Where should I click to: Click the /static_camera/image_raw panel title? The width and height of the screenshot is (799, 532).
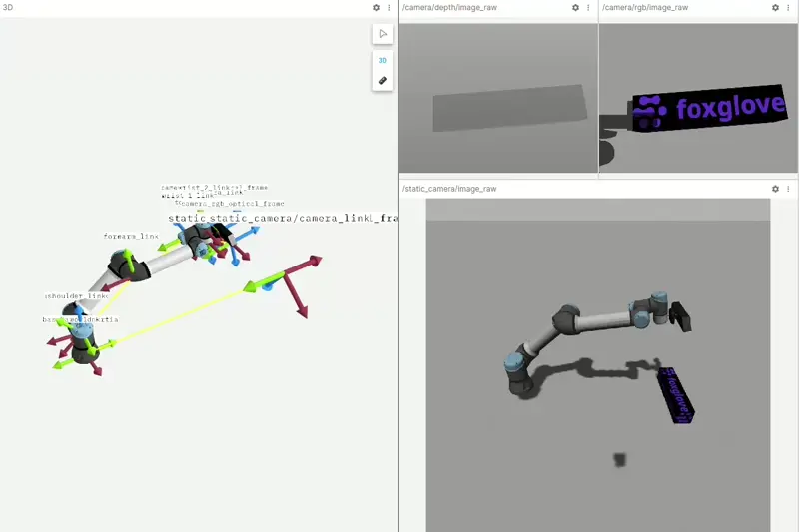pyautogui.click(x=448, y=189)
